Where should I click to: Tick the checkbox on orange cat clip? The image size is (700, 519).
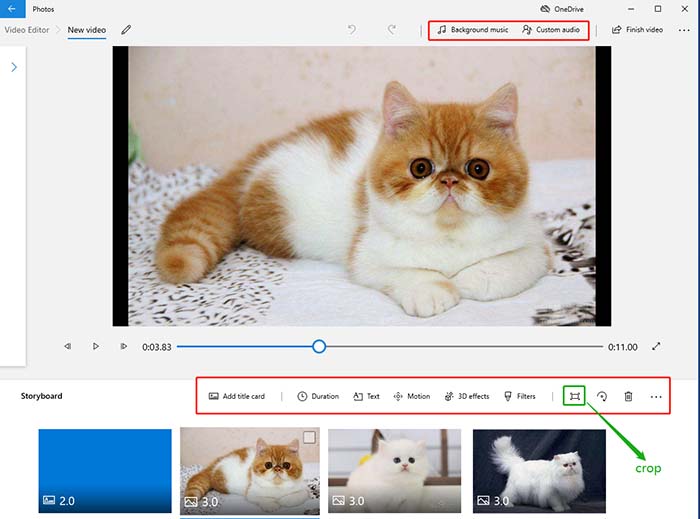click(309, 437)
